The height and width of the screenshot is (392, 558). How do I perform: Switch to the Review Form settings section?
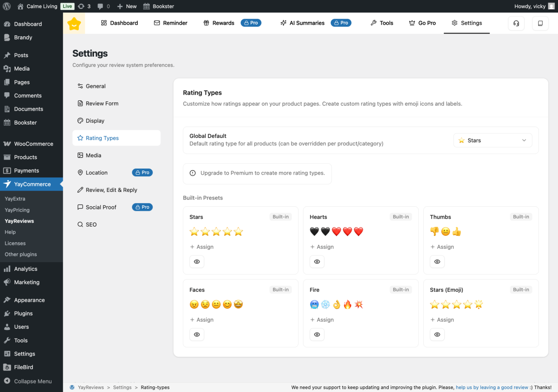tap(102, 103)
